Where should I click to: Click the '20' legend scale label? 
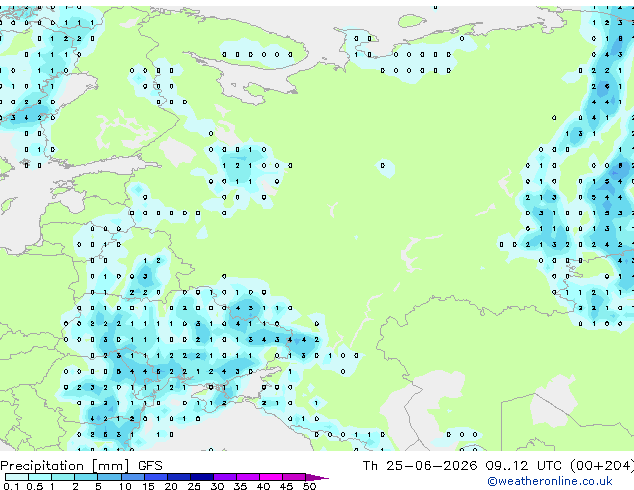point(171,486)
